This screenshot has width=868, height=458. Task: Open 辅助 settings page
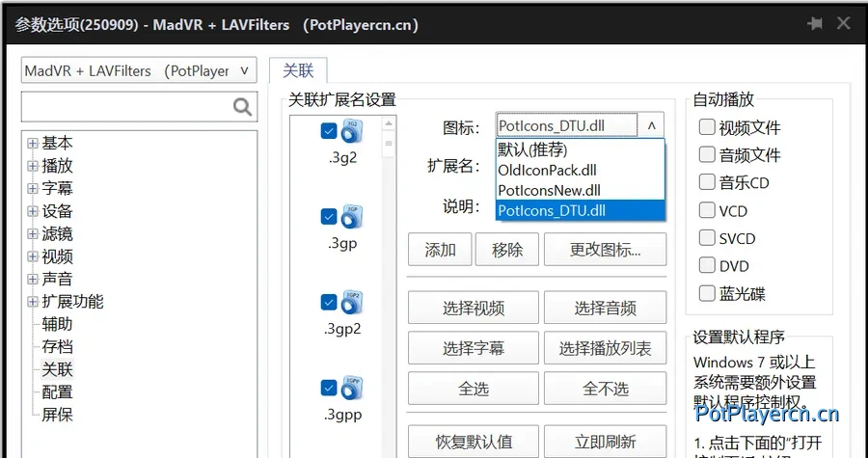57,324
